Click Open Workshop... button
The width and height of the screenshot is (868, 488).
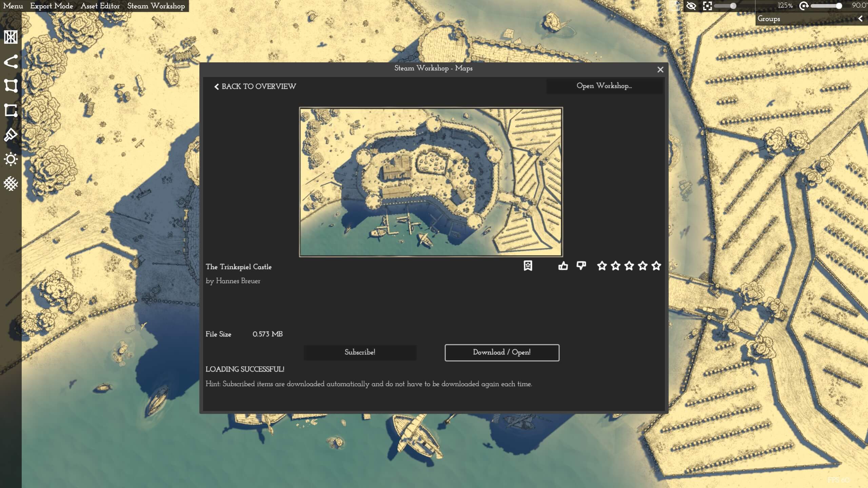coord(604,86)
